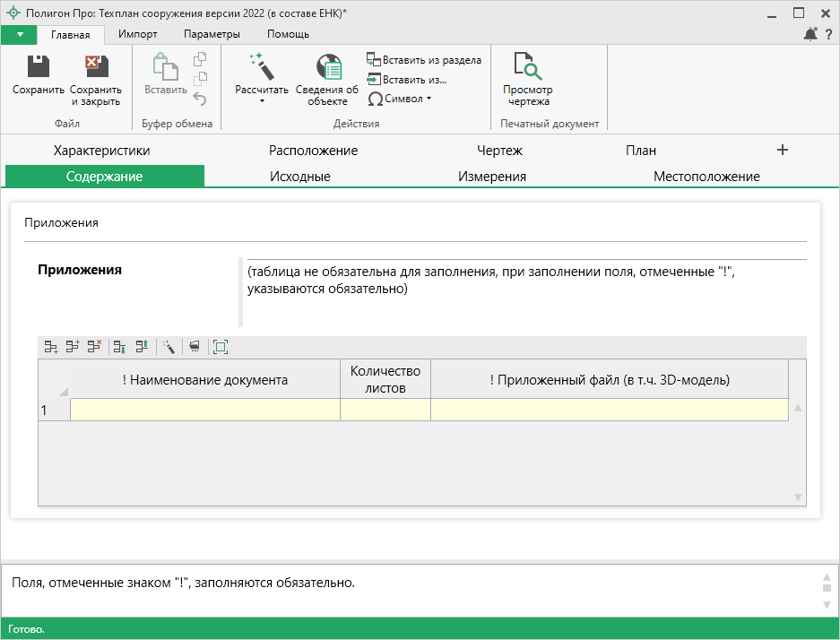
Task: Move table row down
Action: click(x=119, y=346)
